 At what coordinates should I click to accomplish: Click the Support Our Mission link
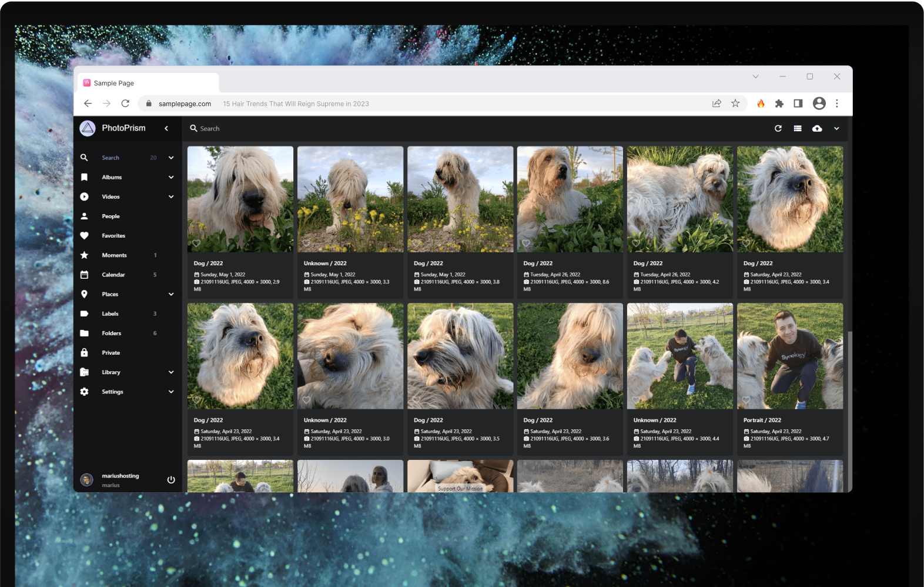click(x=460, y=489)
